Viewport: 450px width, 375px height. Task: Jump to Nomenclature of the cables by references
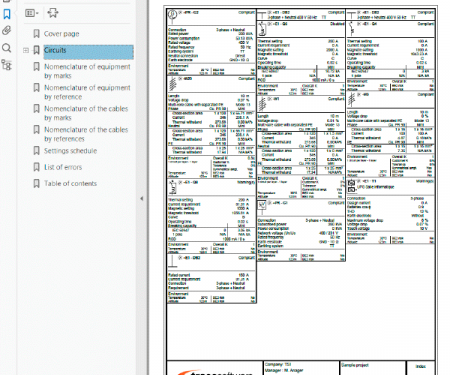pyautogui.click(x=86, y=134)
